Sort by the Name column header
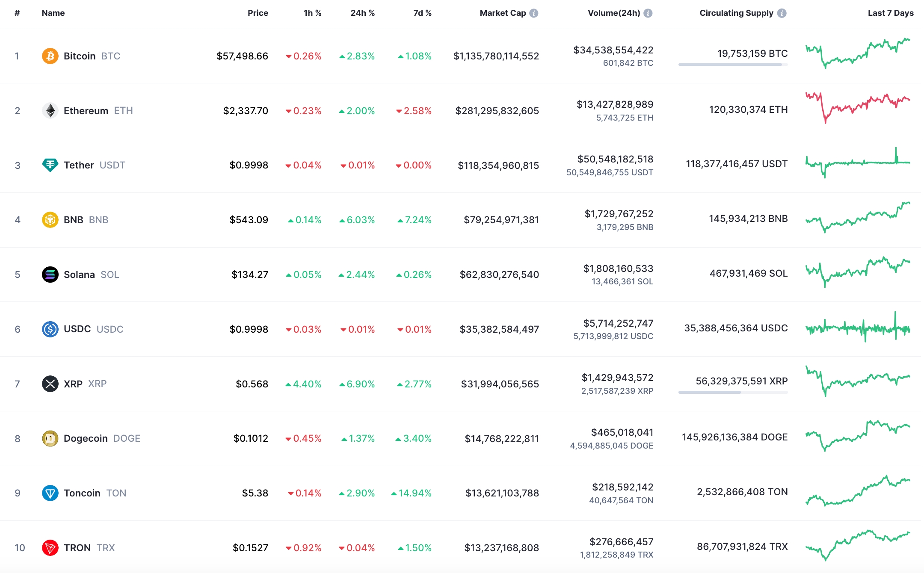Screen dimensions: 924x573 [x=53, y=13]
